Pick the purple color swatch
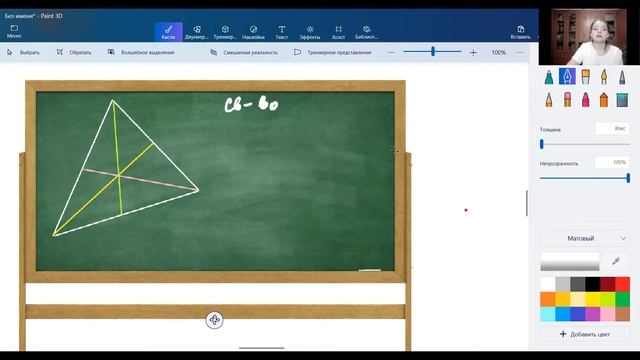This screenshot has height=360, width=640. coord(592,314)
